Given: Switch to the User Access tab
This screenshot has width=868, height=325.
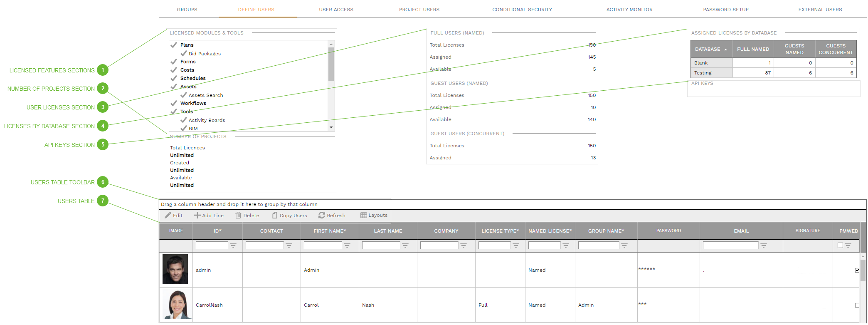Looking at the screenshot, I should click(x=336, y=10).
